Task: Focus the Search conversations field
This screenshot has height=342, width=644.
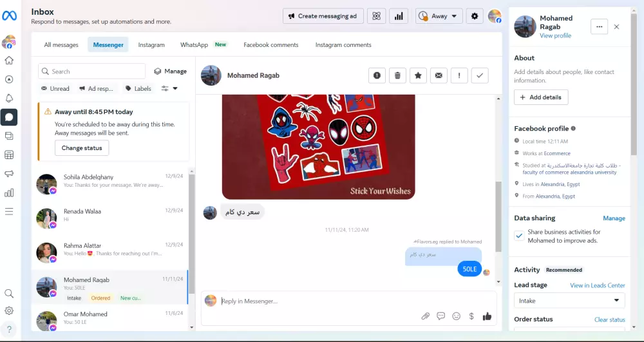Action: pyautogui.click(x=91, y=71)
